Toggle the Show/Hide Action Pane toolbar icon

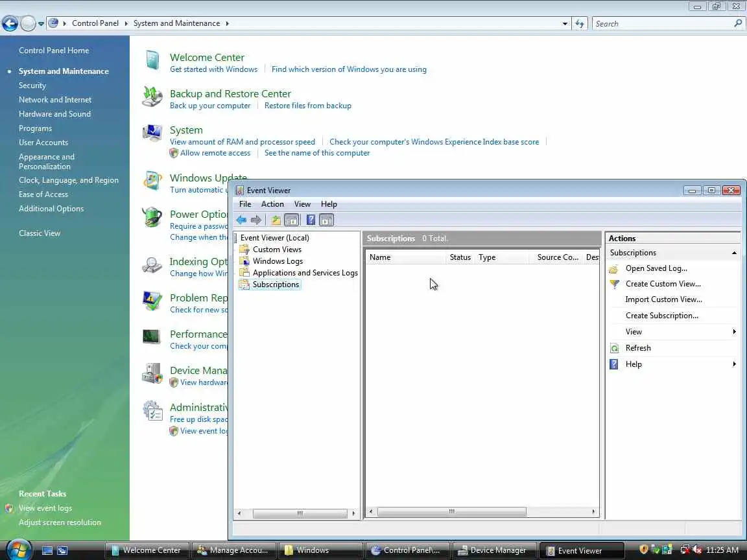click(x=326, y=220)
